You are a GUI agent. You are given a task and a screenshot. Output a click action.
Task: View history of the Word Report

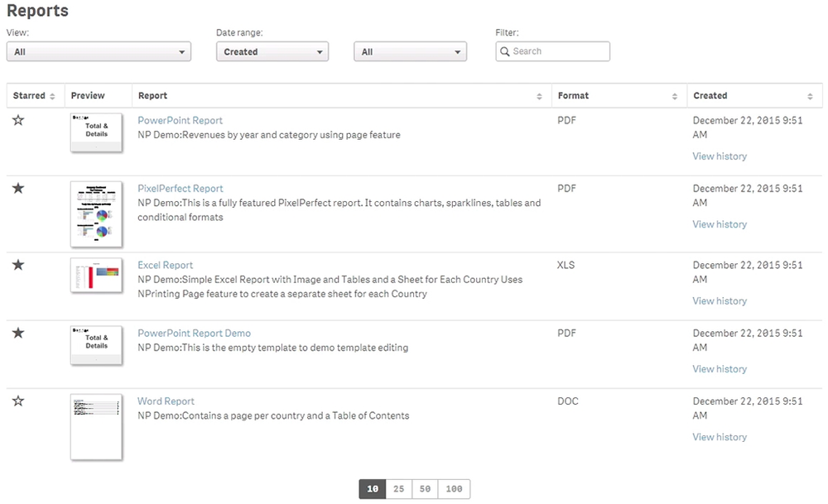(719, 437)
